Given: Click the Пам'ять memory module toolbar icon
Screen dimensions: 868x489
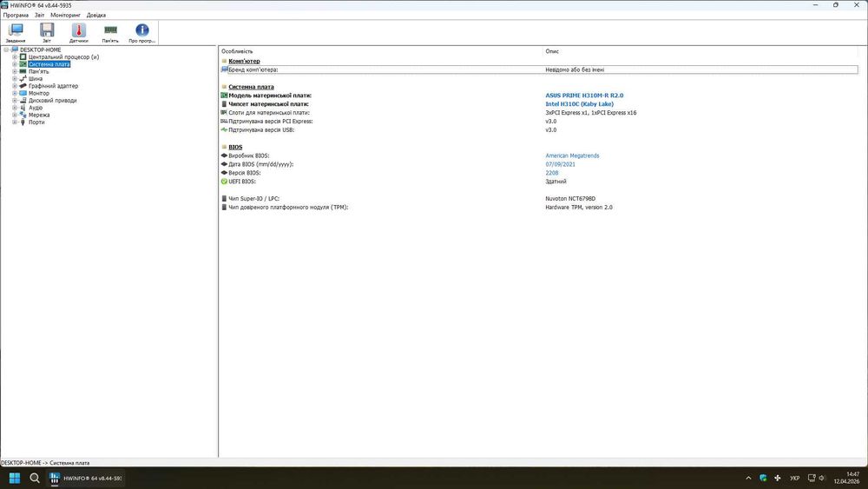Looking at the screenshot, I should click(110, 33).
